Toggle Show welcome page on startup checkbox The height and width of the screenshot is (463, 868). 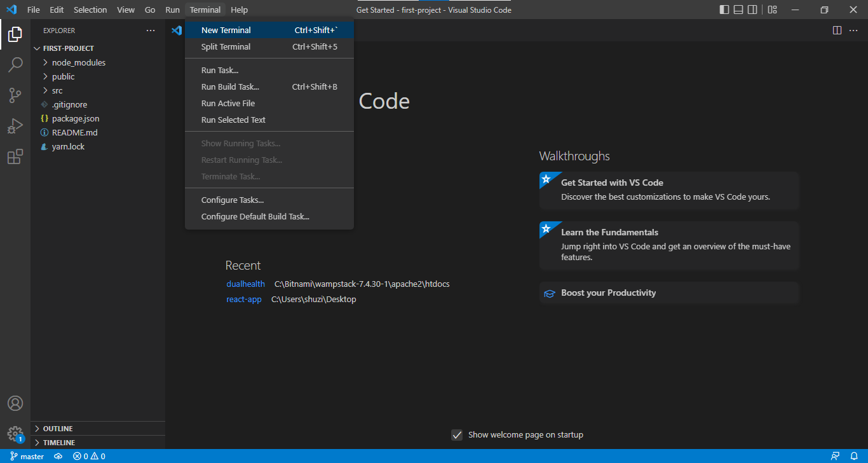[x=456, y=435]
